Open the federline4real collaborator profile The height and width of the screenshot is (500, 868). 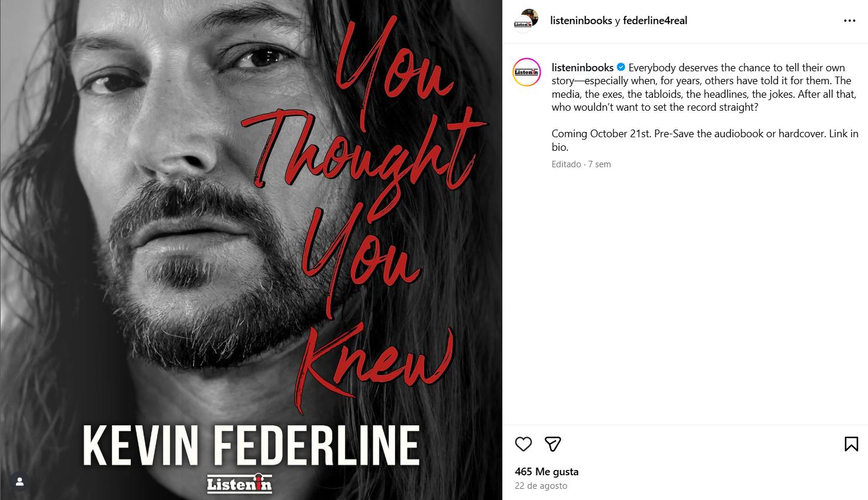tap(655, 21)
